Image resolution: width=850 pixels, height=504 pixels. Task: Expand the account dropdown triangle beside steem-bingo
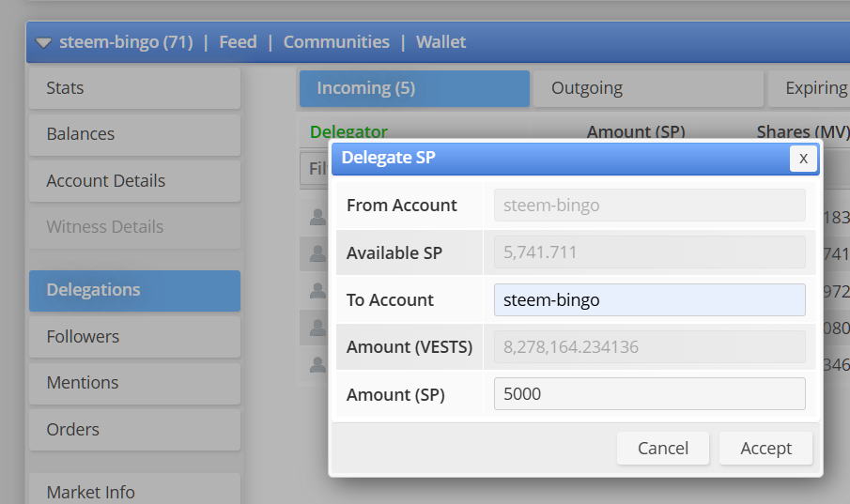pyautogui.click(x=44, y=42)
